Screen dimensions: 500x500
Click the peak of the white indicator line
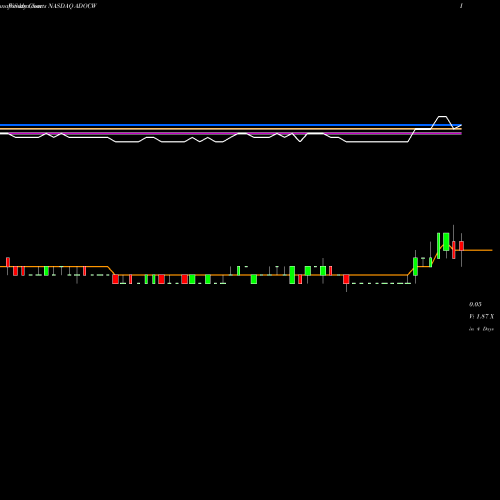(x=442, y=117)
